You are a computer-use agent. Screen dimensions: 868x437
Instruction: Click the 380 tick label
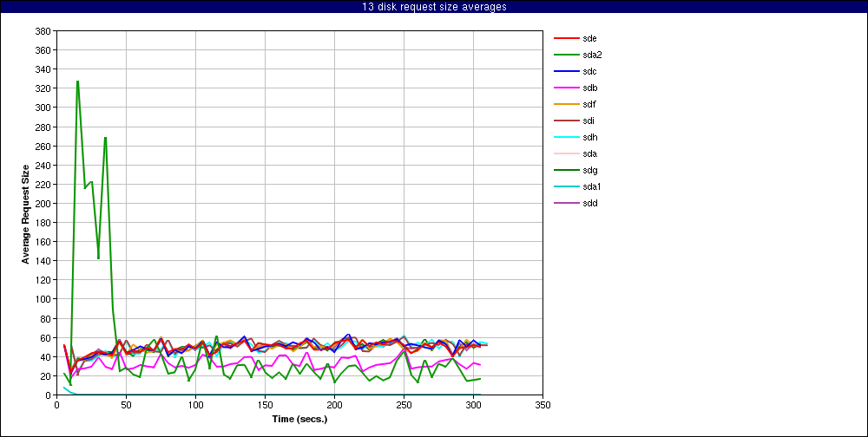click(x=43, y=31)
